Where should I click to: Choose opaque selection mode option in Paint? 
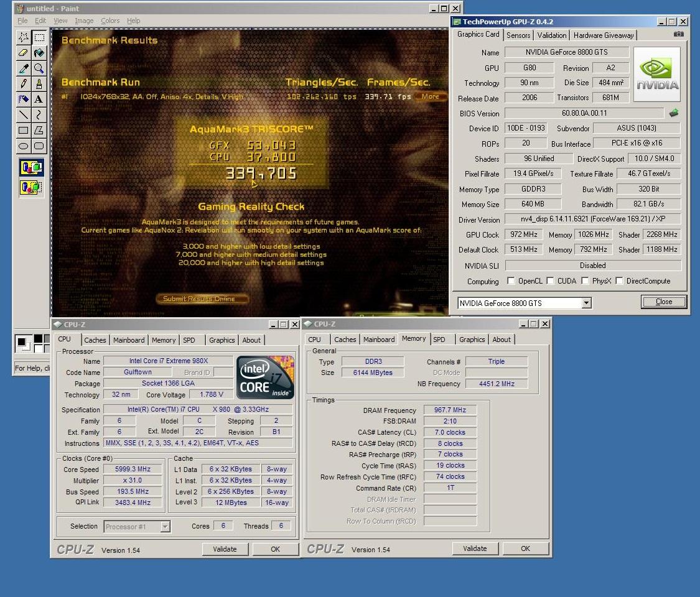point(31,168)
